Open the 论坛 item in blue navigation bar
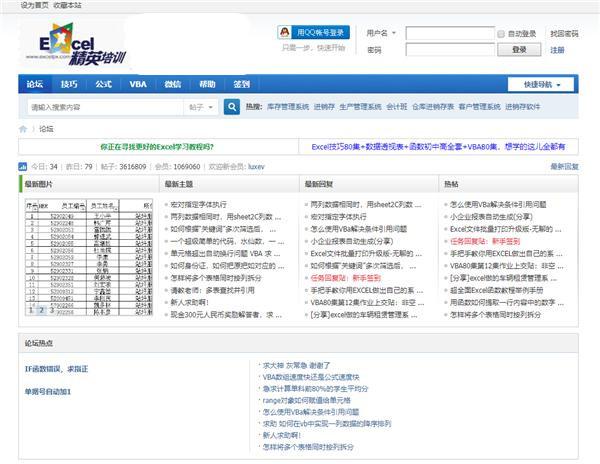The width and height of the screenshot is (600, 464). pyautogui.click(x=35, y=84)
